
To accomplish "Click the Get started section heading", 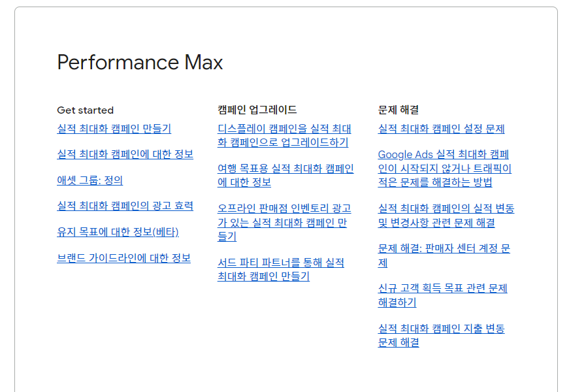I will pos(86,110).
